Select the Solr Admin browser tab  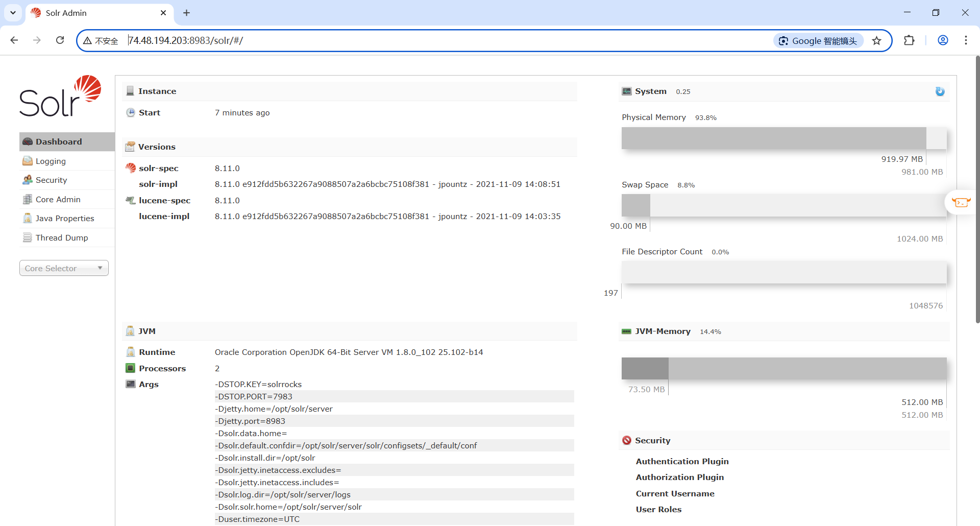coord(100,13)
